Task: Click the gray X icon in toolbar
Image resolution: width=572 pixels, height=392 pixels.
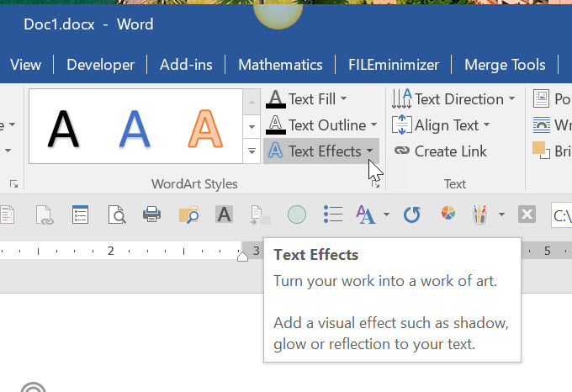Action: (527, 214)
